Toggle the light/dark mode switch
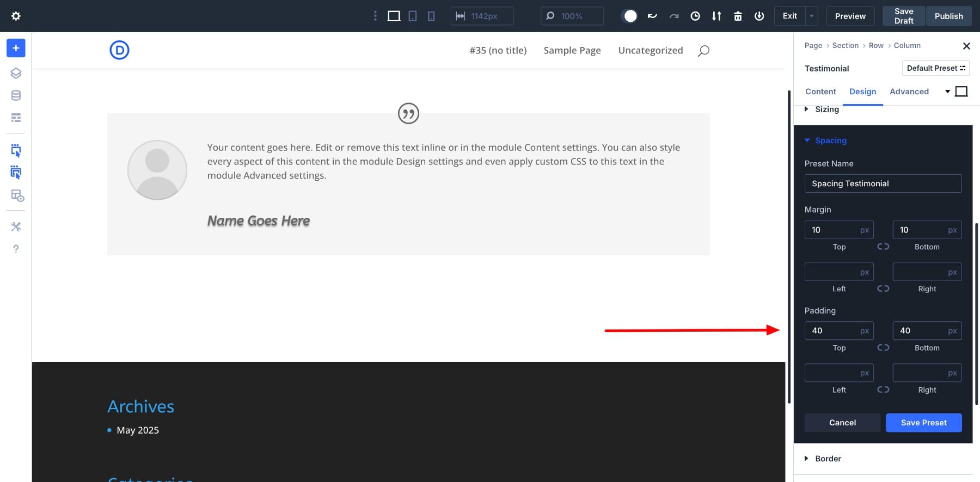The image size is (980, 482). pos(630,16)
